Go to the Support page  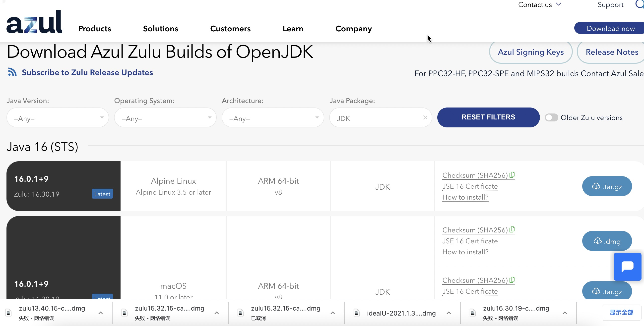point(610,4)
